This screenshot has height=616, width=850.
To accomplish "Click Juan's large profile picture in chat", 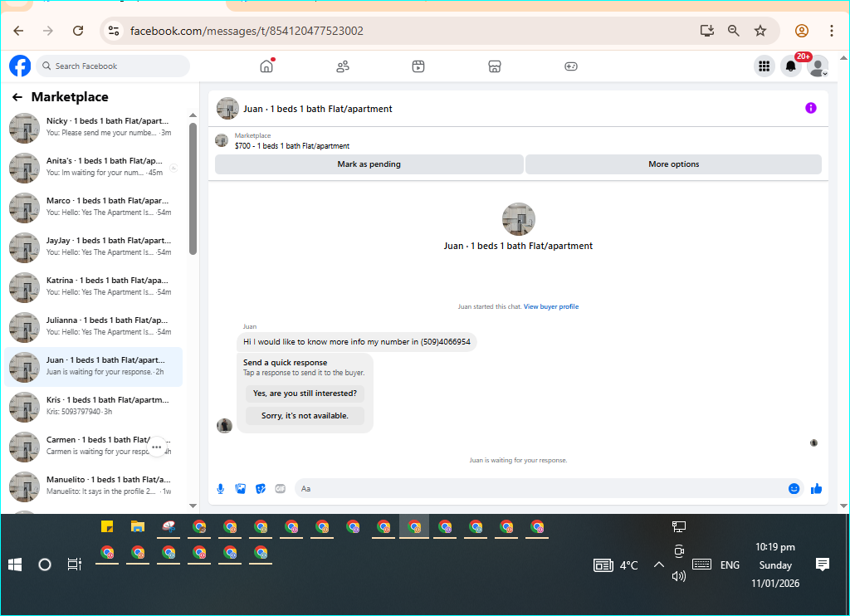I will click(518, 219).
